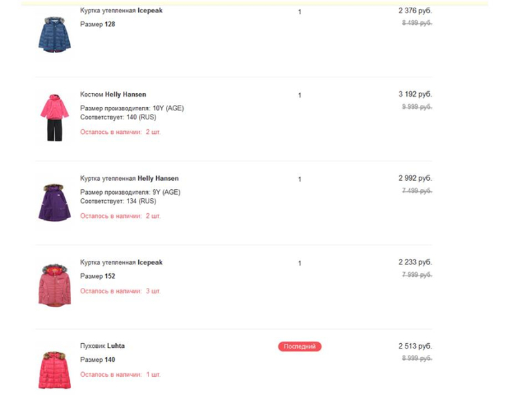The image size is (532, 399).
Task: Click the 2 992 руб. price
Action: [415, 179]
